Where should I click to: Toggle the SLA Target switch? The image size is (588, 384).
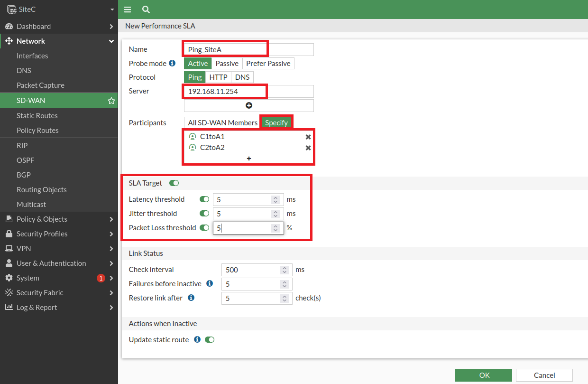[174, 183]
